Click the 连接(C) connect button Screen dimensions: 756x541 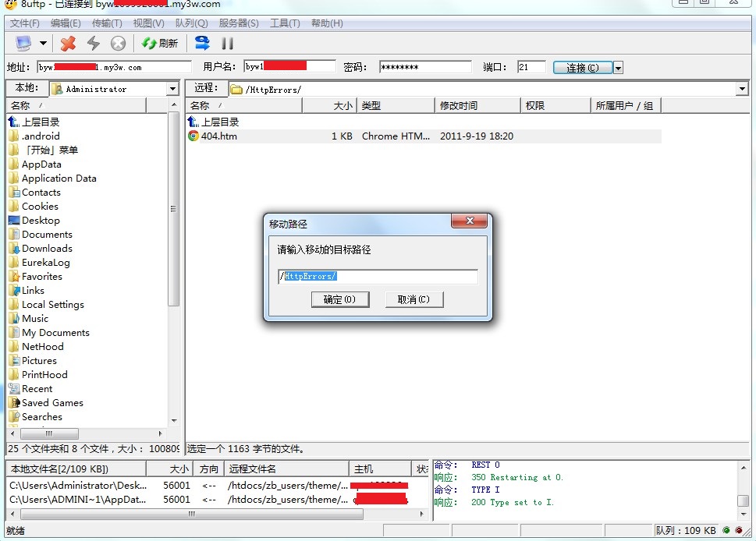click(x=583, y=68)
